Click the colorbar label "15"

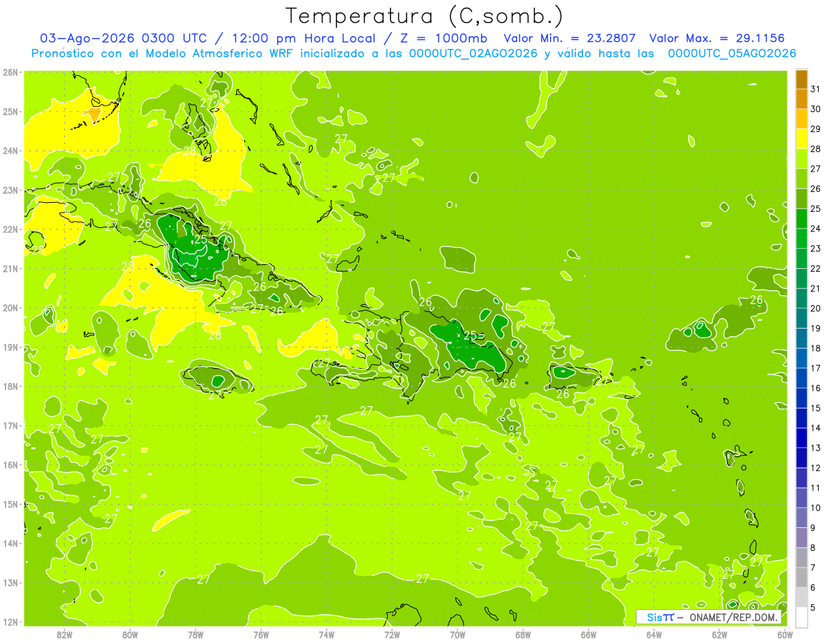[815, 408]
